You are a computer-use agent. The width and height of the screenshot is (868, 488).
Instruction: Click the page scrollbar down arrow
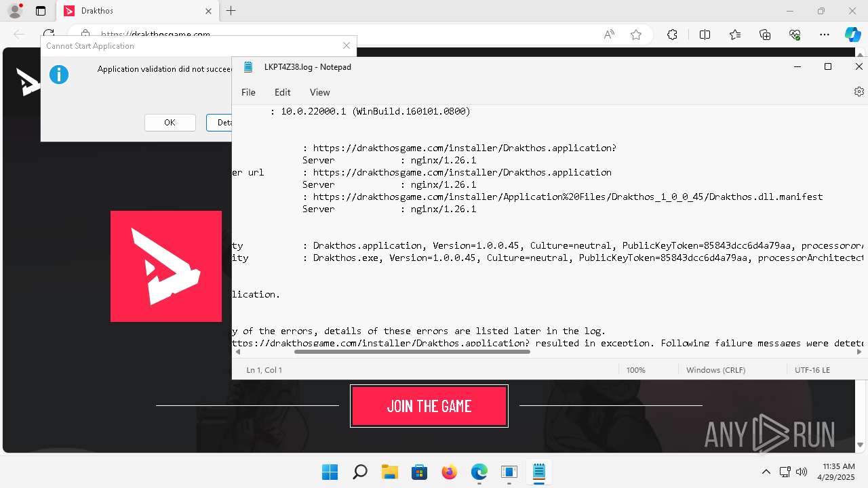click(861, 445)
